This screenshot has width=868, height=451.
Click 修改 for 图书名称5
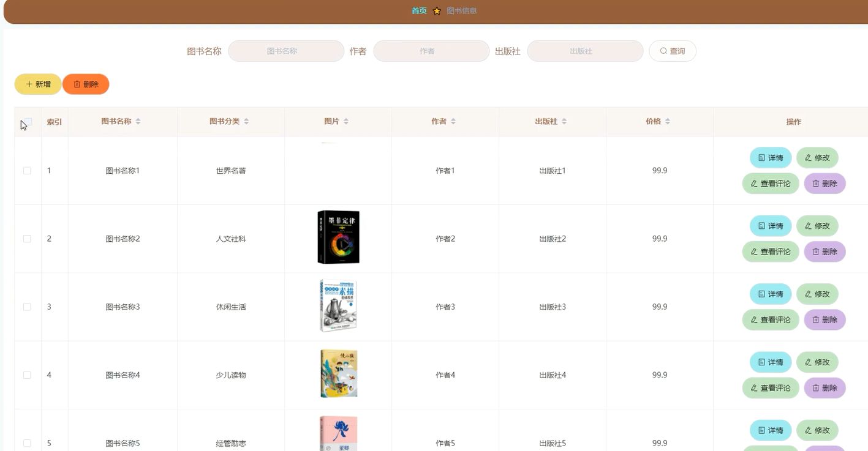[x=817, y=430]
